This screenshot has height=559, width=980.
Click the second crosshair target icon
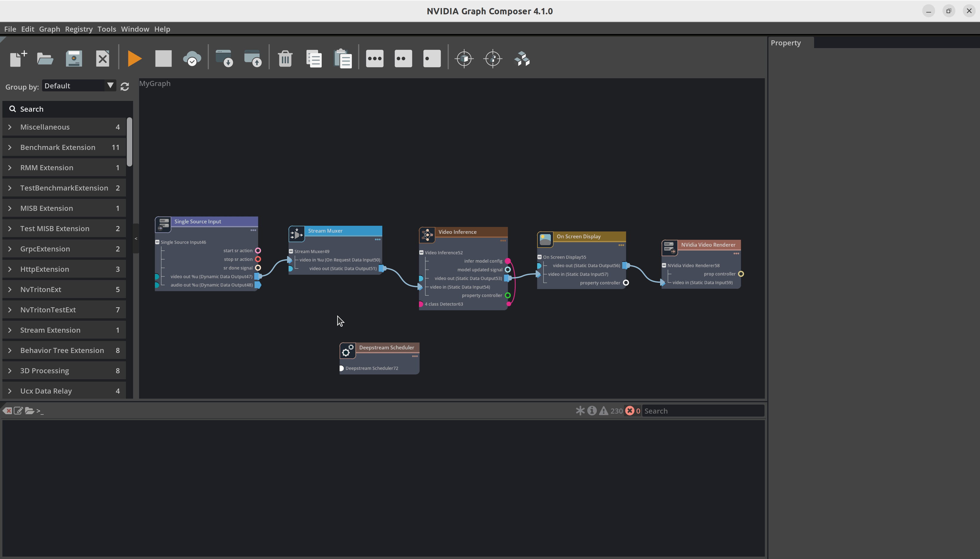tap(493, 59)
